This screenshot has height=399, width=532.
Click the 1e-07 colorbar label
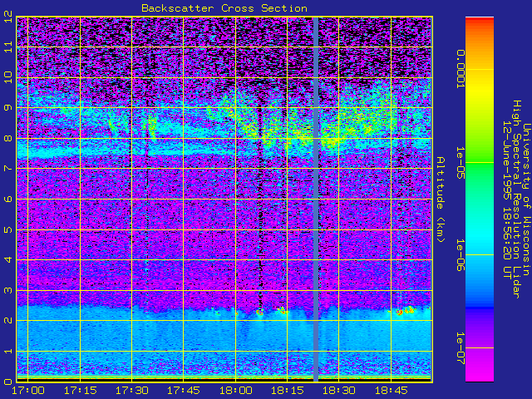[461, 347]
